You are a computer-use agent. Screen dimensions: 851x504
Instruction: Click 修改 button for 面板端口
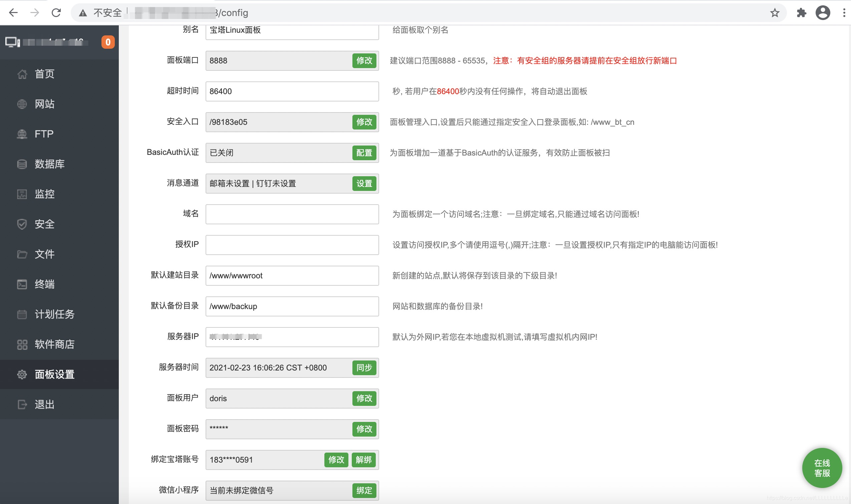point(364,61)
